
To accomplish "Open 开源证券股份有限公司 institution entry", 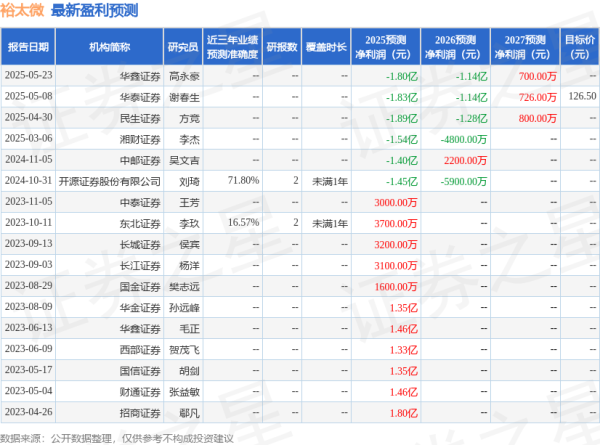I will click(110, 180).
